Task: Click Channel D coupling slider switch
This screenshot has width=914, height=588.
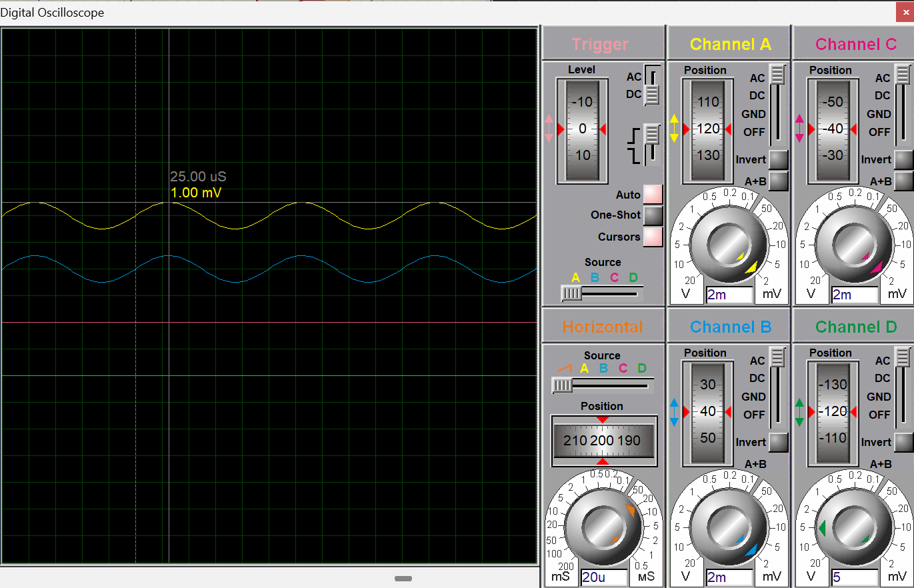Action: coord(902,387)
